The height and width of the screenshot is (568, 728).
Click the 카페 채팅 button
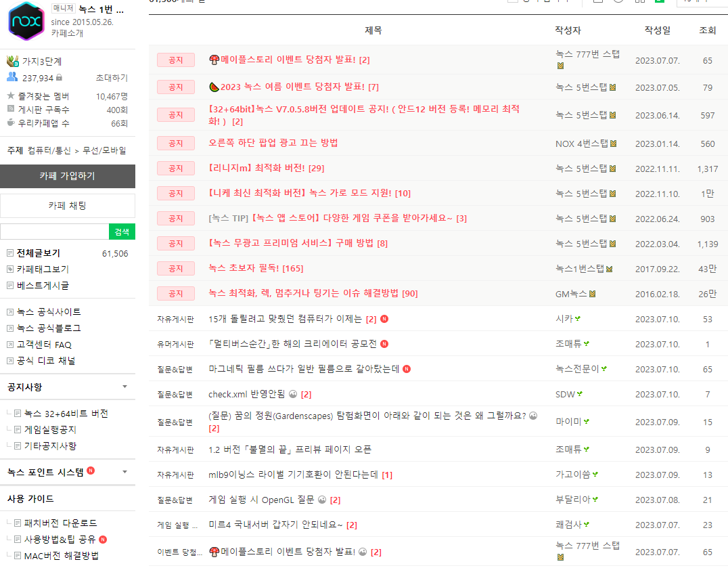click(68, 206)
